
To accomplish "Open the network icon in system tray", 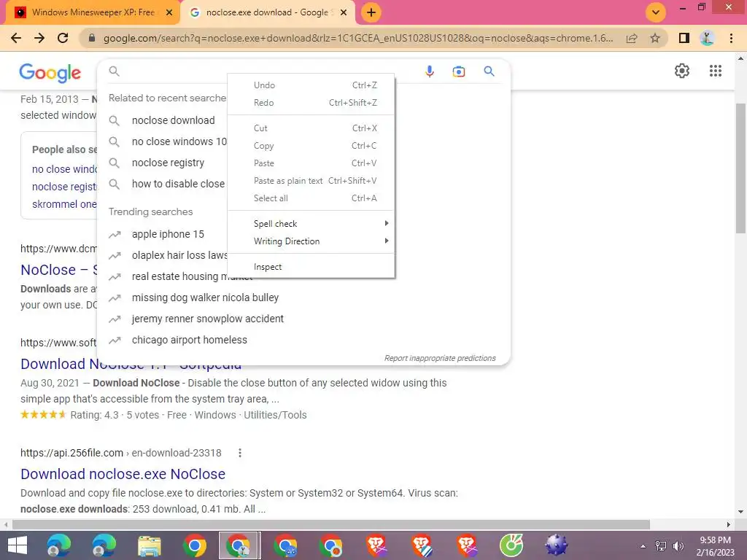I will (661, 546).
